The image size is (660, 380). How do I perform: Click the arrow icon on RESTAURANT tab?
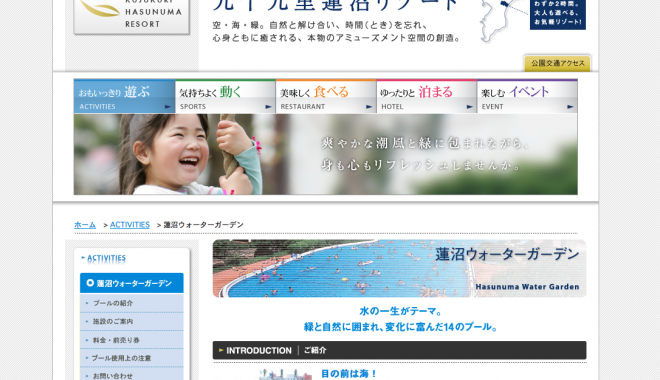[x=369, y=107]
